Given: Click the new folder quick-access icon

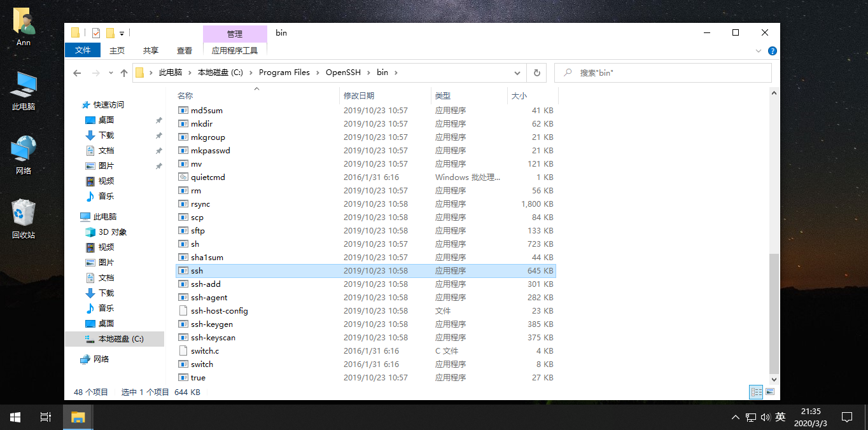Looking at the screenshot, I should point(110,33).
